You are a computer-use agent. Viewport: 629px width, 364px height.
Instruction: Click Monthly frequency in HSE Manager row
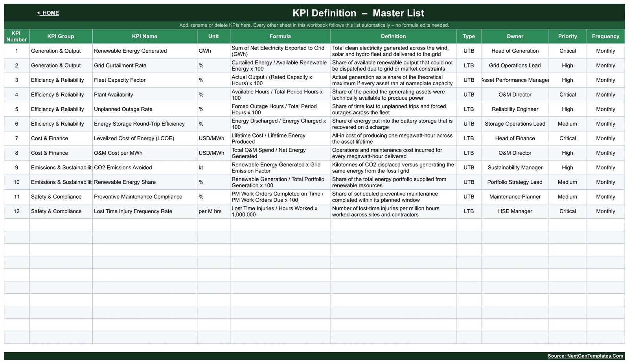point(605,211)
